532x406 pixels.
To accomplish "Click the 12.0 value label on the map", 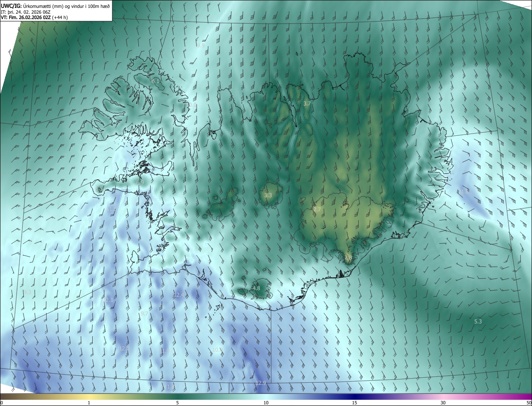I will (x=124, y=348).
